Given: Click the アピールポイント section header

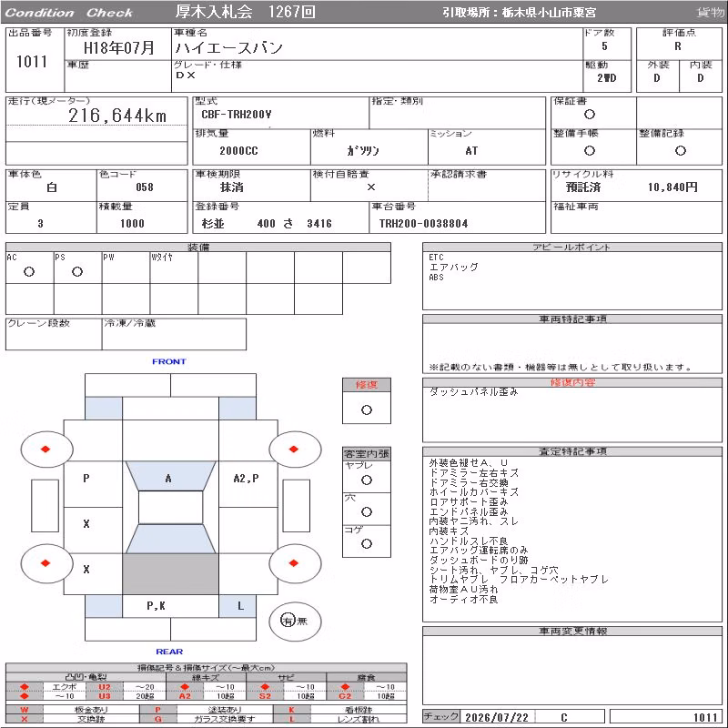Looking at the screenshot, I should click(572, 248).
